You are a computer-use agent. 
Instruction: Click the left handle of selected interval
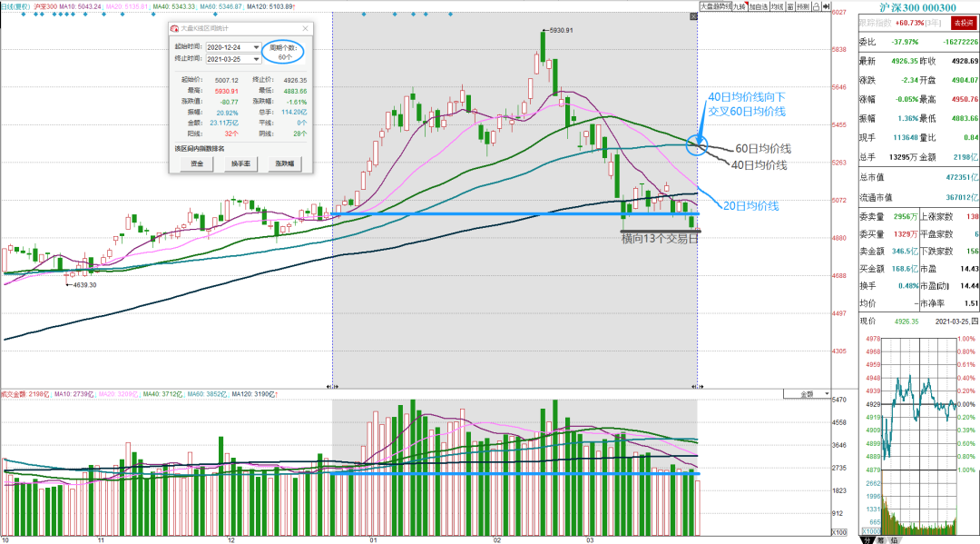point(332,386)
